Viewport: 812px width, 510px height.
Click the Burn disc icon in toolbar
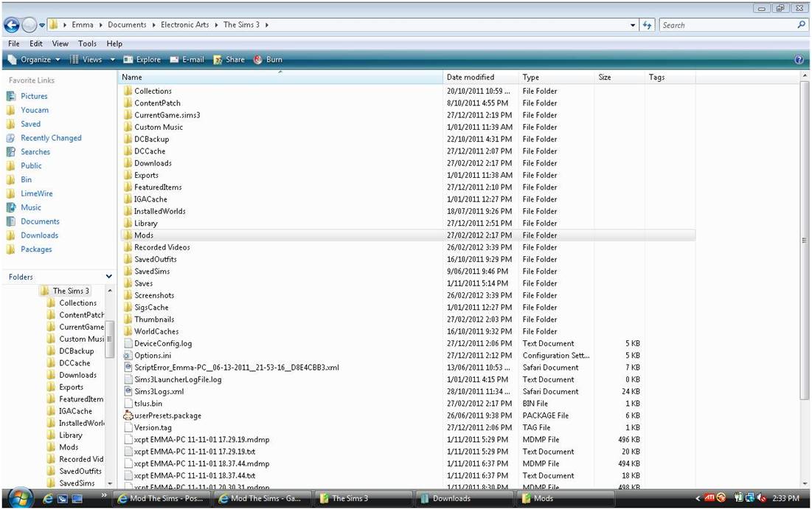point(258,60)
